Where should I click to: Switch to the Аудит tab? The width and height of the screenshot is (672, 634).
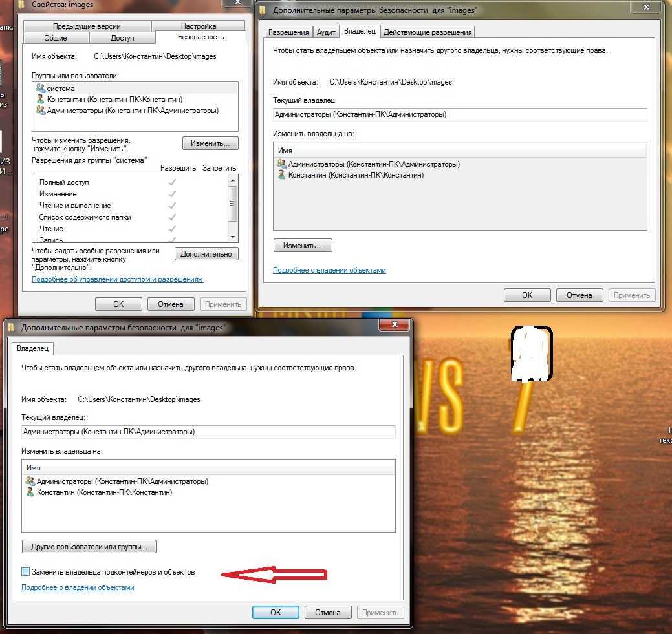tap(326, 32)
